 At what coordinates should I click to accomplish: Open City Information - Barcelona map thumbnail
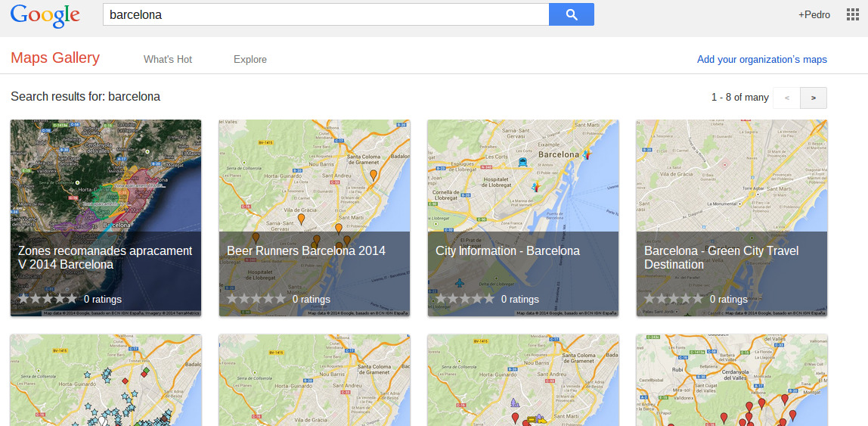[x=522, y=182]
